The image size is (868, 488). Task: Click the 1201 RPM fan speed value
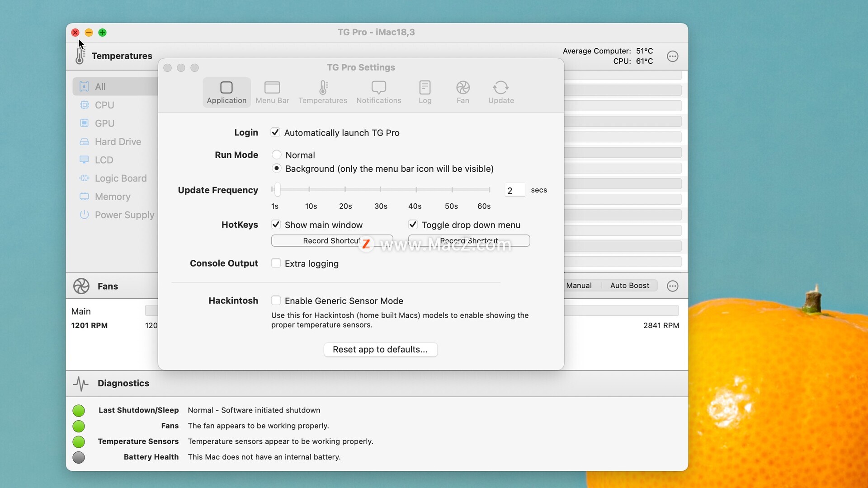(90, 325)
